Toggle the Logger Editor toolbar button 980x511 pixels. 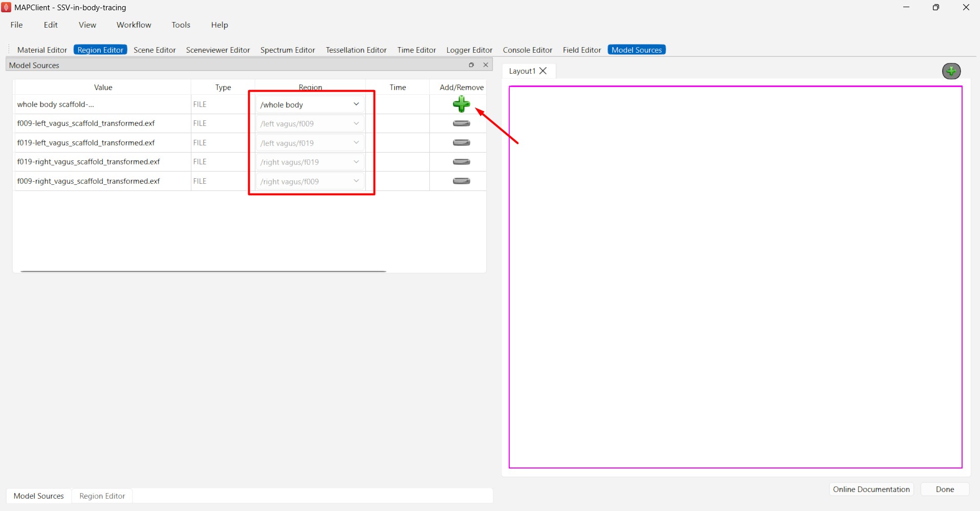(x=469, y=50)
